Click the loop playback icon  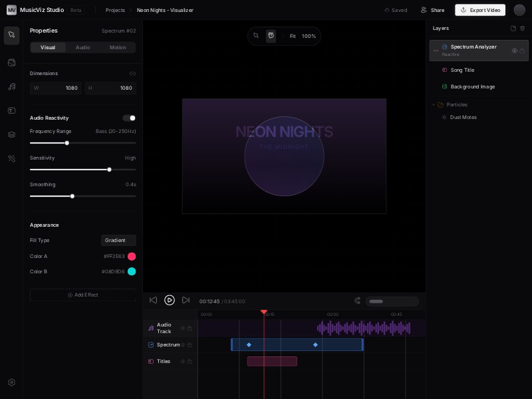tap(358, 301)
